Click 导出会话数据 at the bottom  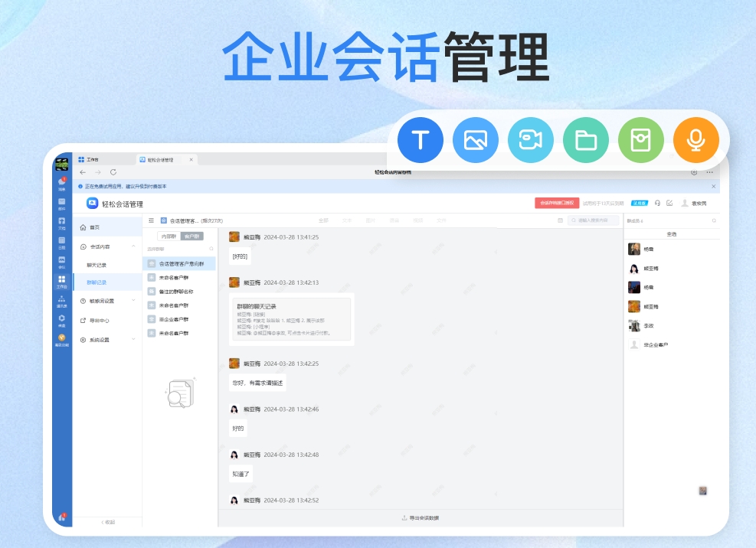[x=421, y=518]
